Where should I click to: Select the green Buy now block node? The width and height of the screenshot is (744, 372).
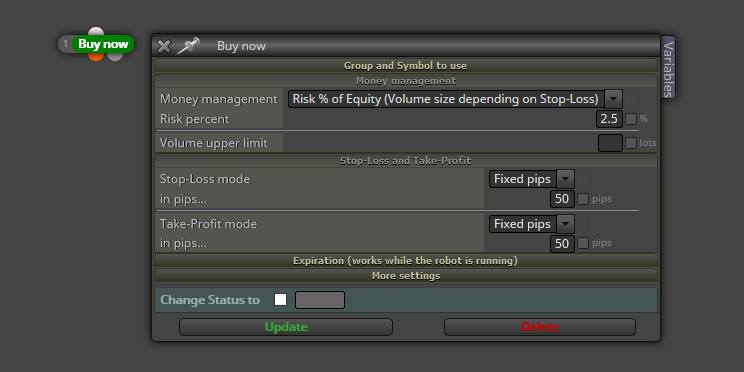pyautogui.click(x=103, y=44)
